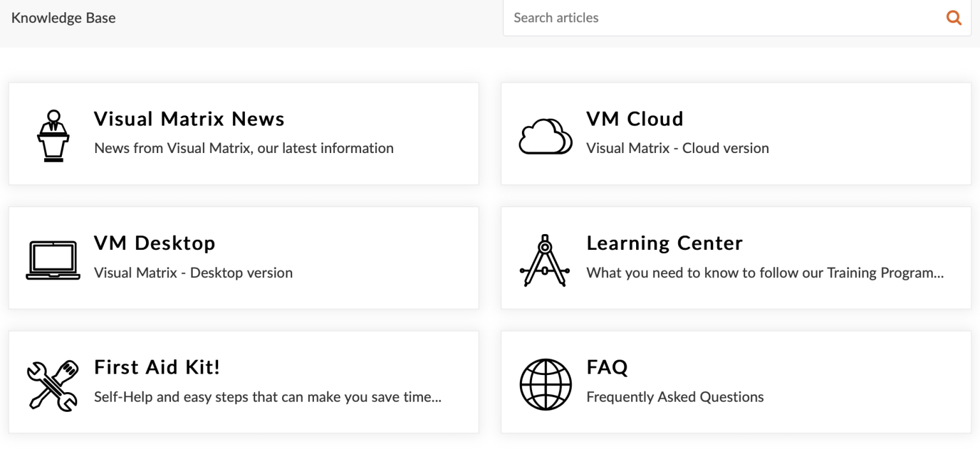The height and width of the screenshot is (454, 980).
Task: Open the Learning Center title link
Action: coord(664,244)
